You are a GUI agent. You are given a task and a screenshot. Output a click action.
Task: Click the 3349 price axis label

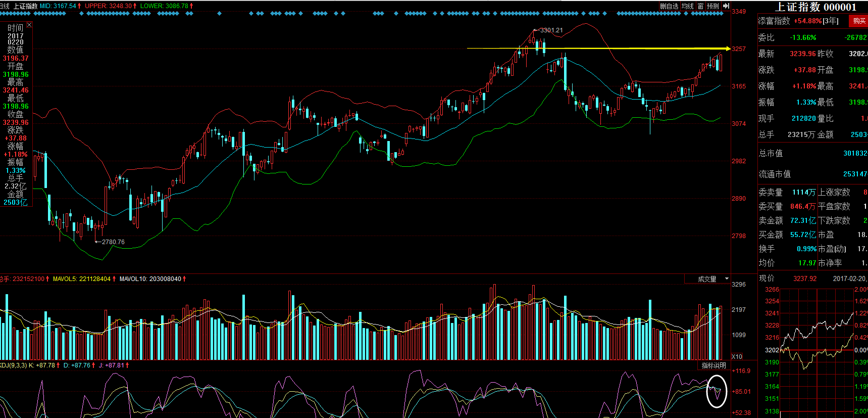point(739,12)
